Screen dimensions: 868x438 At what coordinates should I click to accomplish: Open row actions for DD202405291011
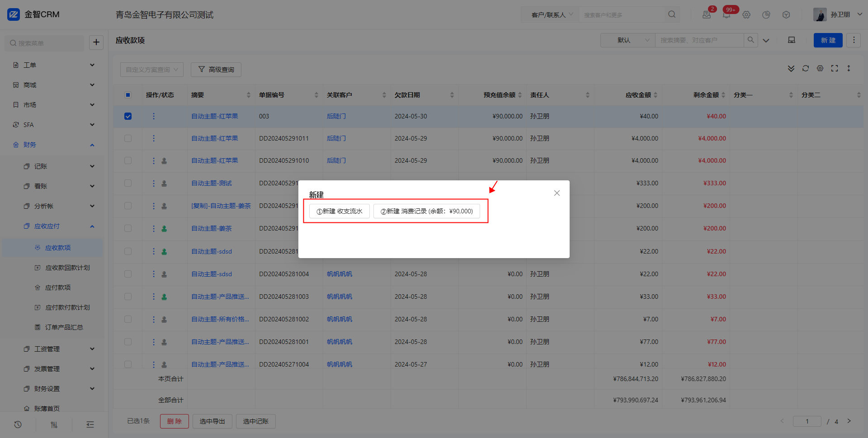coord(154,138)
